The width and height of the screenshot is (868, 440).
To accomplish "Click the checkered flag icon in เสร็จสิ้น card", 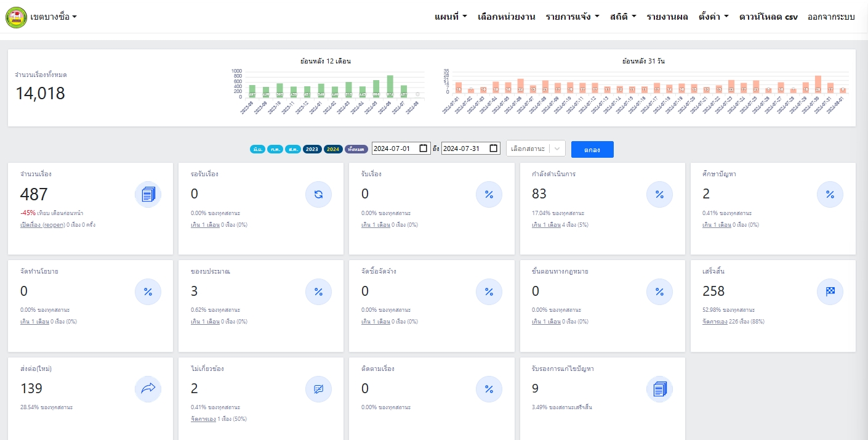I will [830, 292].
